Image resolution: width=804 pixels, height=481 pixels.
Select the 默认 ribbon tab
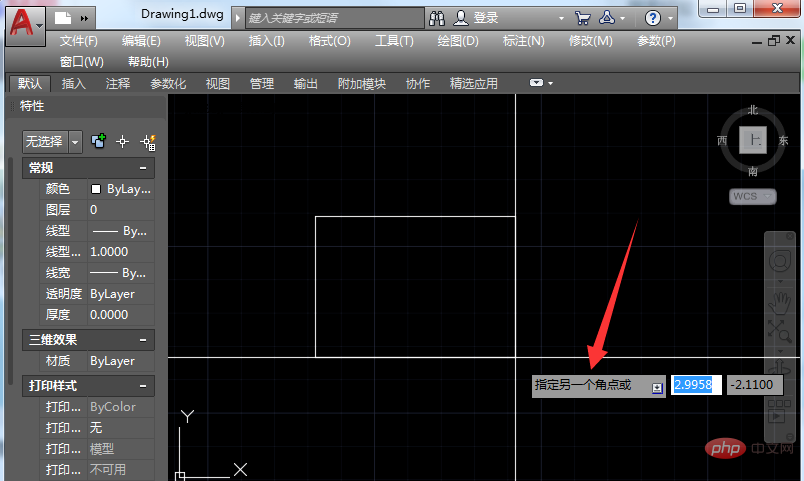click(30, 84)
